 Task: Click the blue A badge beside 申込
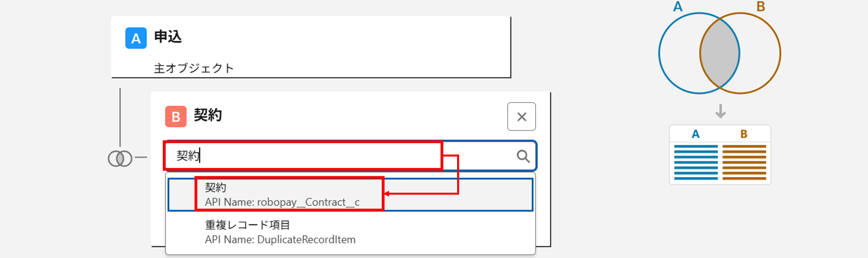point(136,38)
